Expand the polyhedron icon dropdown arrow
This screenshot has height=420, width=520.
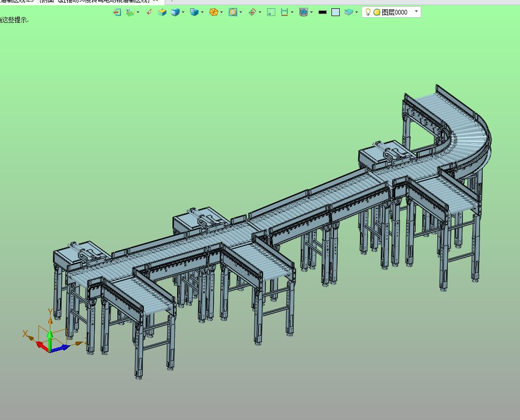(221, 12)
